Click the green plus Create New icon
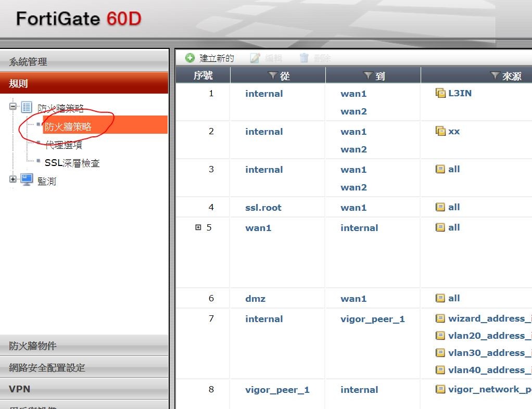The height and width of the screenshot is (409, 532). [x=189, y=58]
